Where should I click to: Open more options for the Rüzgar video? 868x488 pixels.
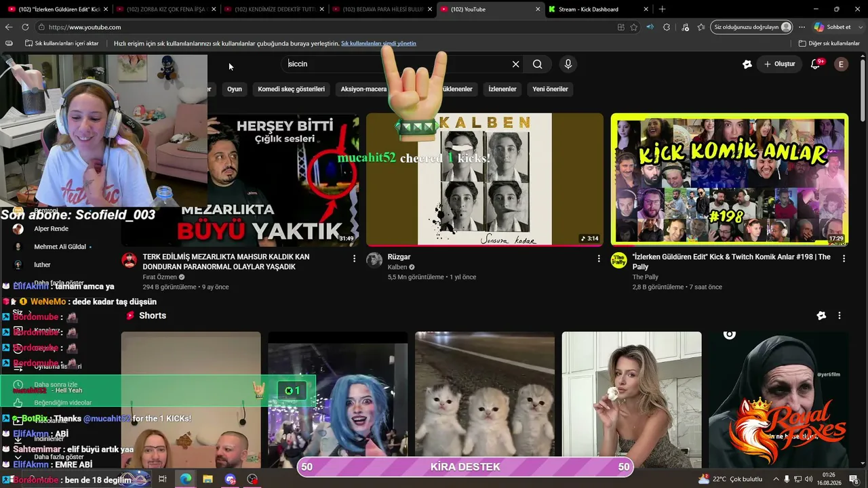[598, 258]
